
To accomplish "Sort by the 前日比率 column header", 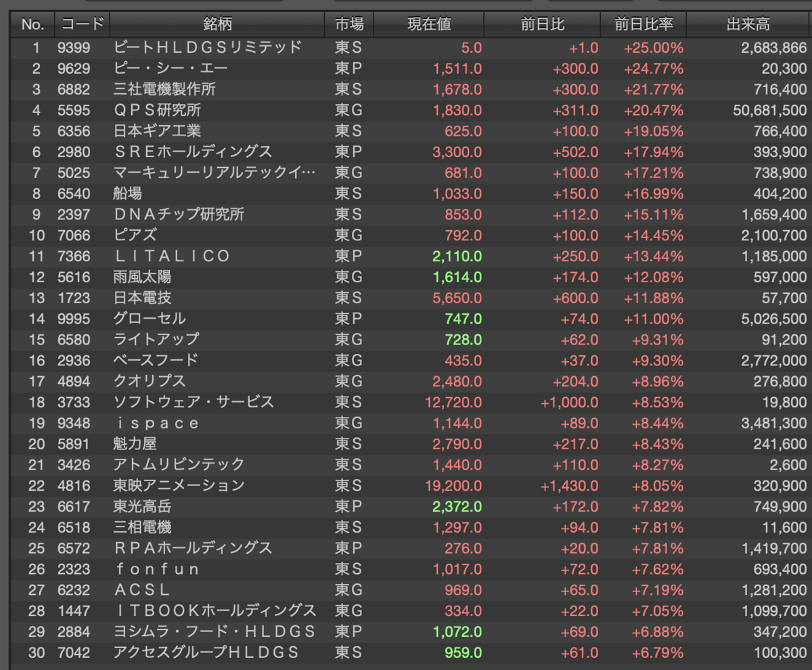I will click(644, 25).
